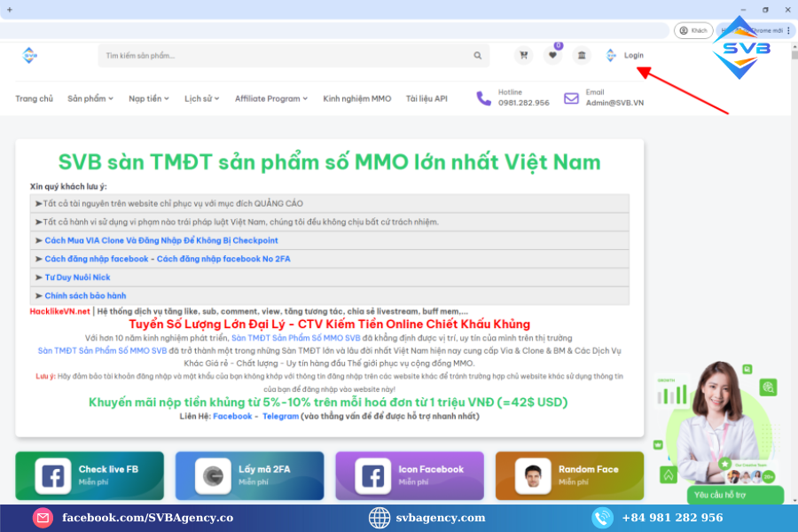Viewport: 798px width, 532px height.
Task: Click the purple Hotline phone icon
Action: point(483,98)
